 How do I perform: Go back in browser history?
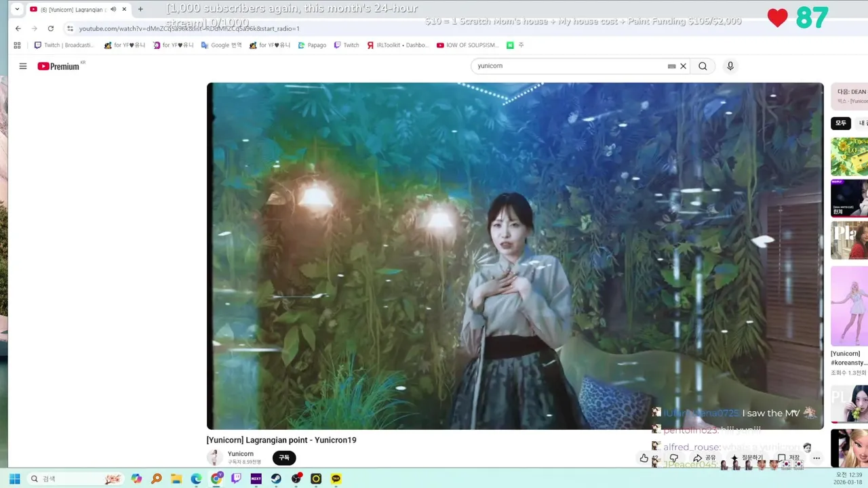18,28
